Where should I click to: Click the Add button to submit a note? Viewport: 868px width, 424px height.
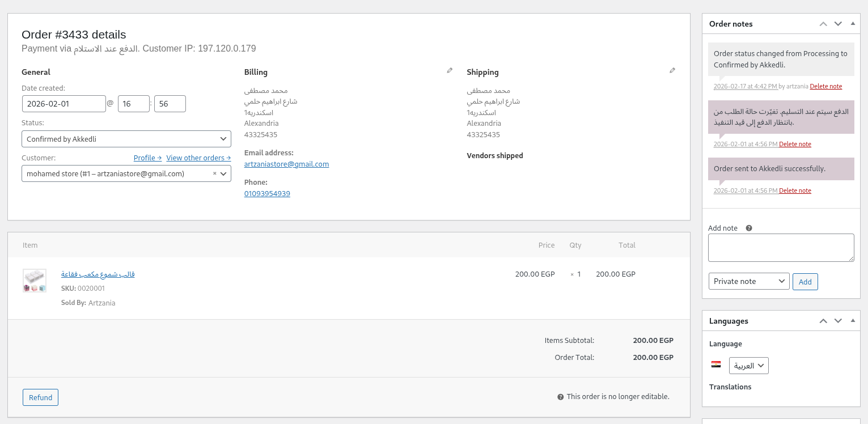805,281
